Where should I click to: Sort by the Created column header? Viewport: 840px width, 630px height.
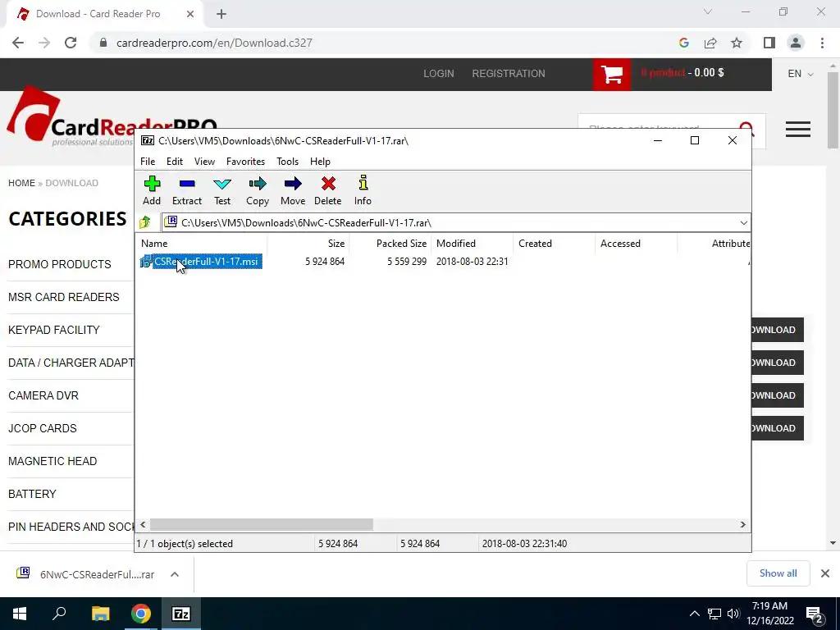click(x=554, y=243)
